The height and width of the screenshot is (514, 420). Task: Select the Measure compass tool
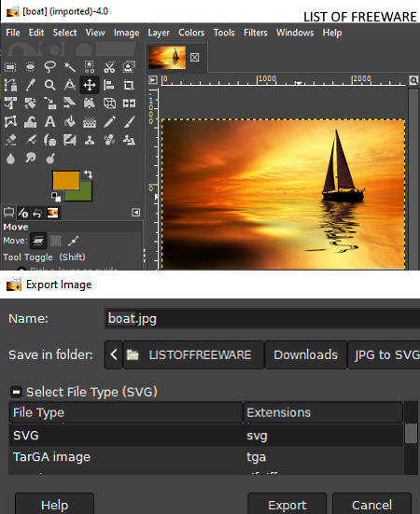coord(69,86)
